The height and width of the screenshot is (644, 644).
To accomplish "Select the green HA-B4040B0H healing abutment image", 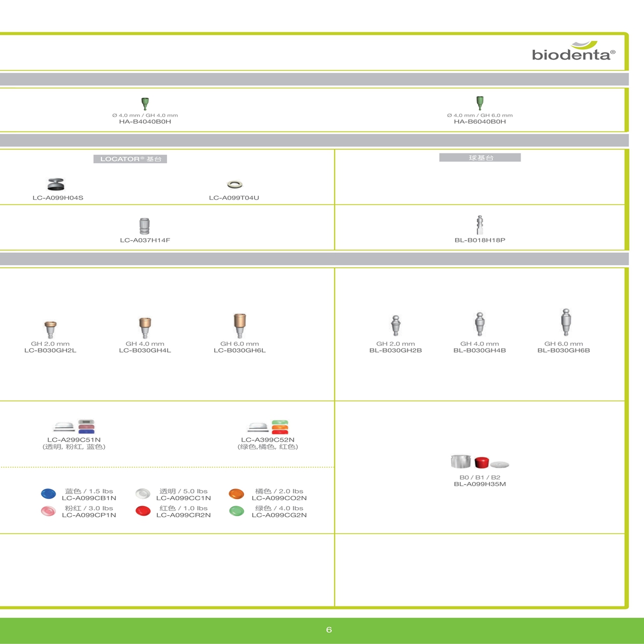I will [145, 103].
